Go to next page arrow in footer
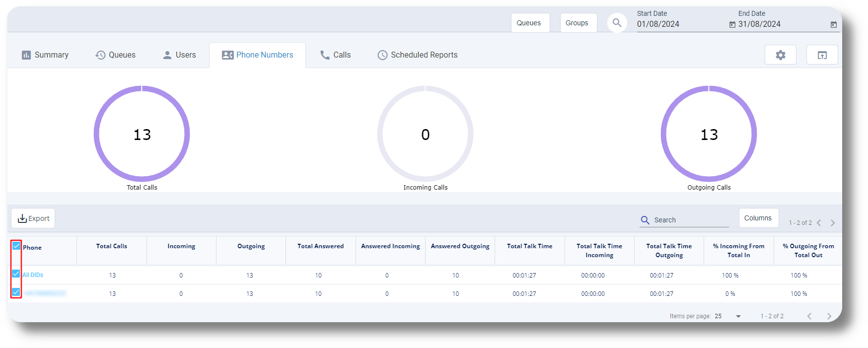Screen dimensions: 868x348 click(829, 316)
